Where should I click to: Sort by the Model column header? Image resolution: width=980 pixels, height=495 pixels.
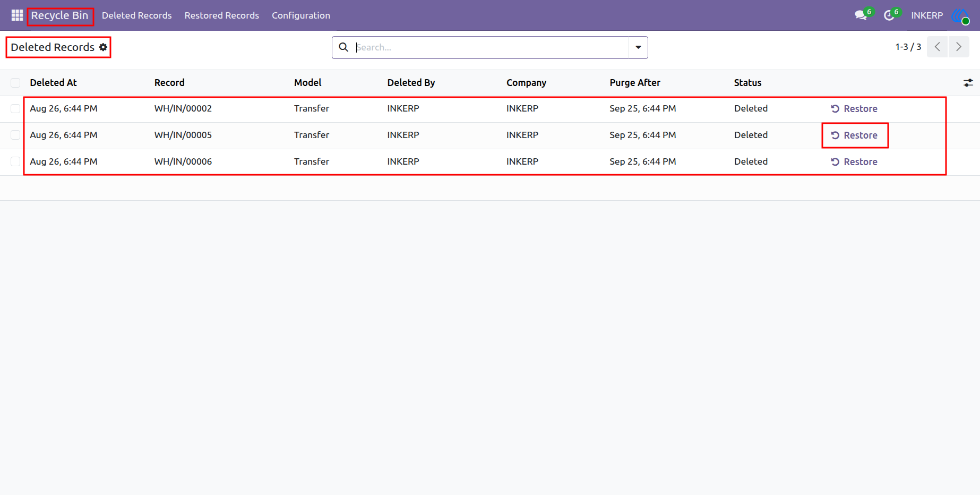308,83
